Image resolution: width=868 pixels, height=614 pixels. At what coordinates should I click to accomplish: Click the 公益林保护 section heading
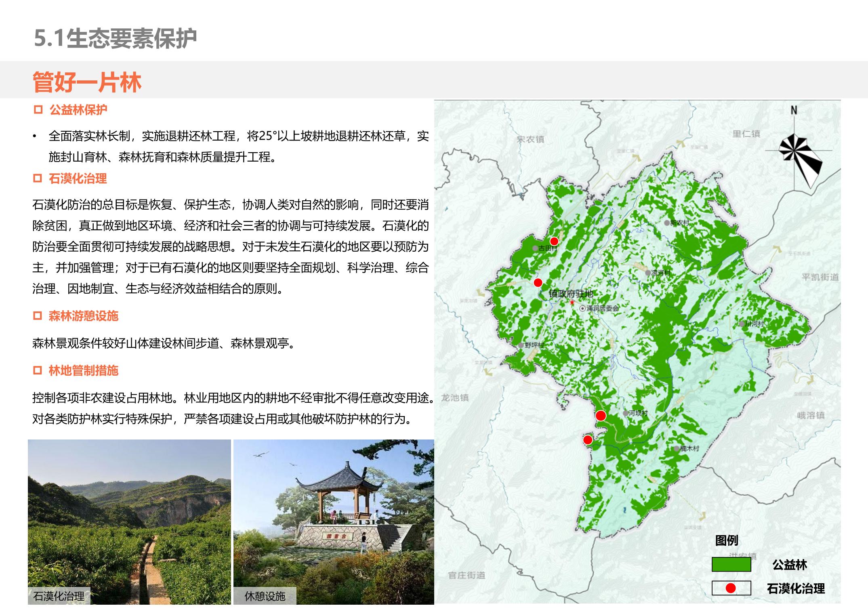pos(78,110)
